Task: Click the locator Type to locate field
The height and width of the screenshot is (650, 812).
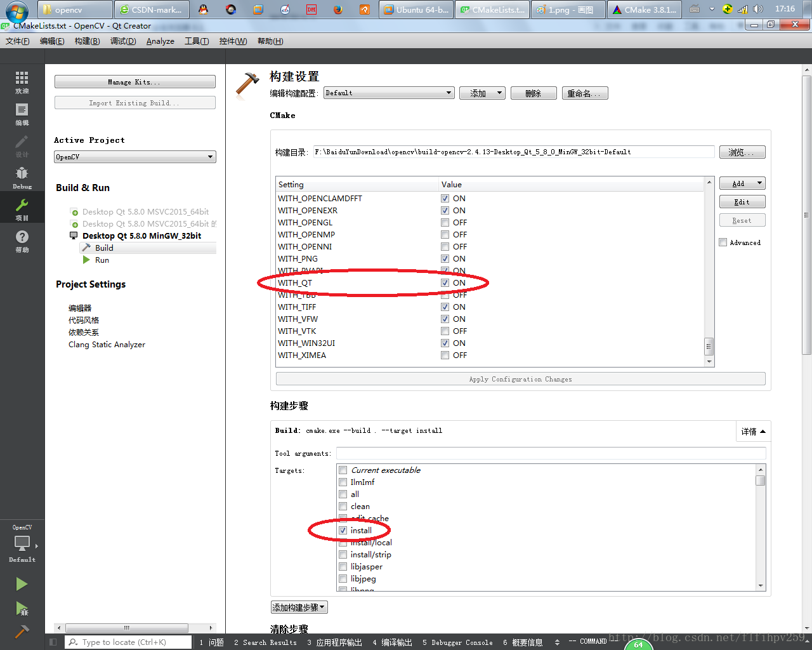Action: 128,642
